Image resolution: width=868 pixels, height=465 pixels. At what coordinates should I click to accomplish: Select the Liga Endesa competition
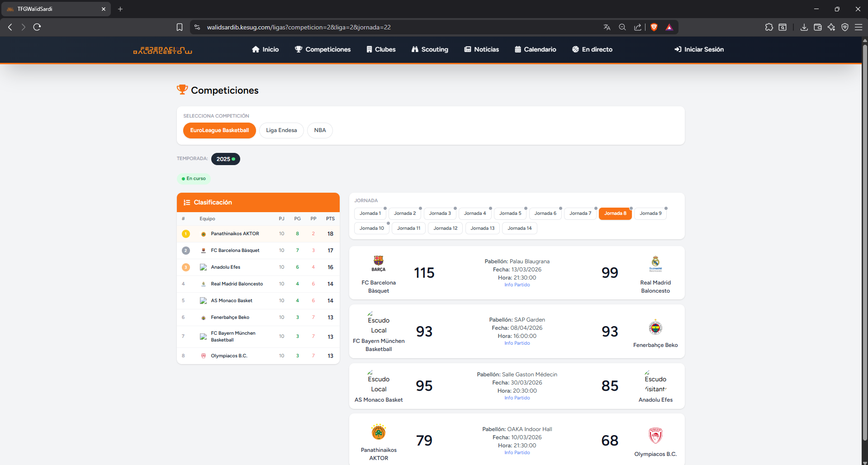tap(281, 130)
